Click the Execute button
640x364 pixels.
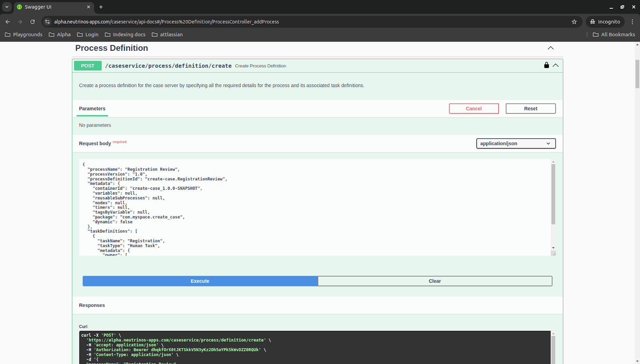coord(200,281)
